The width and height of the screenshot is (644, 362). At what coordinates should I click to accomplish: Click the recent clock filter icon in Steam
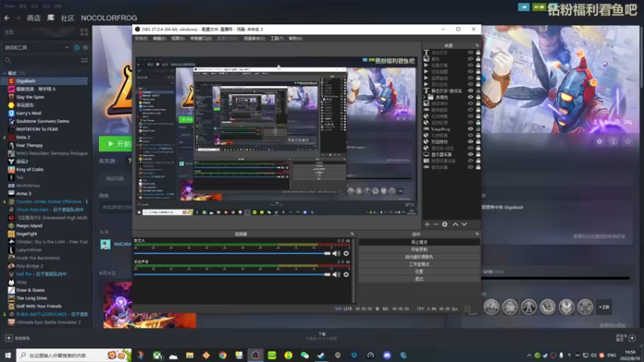point(76,47)
